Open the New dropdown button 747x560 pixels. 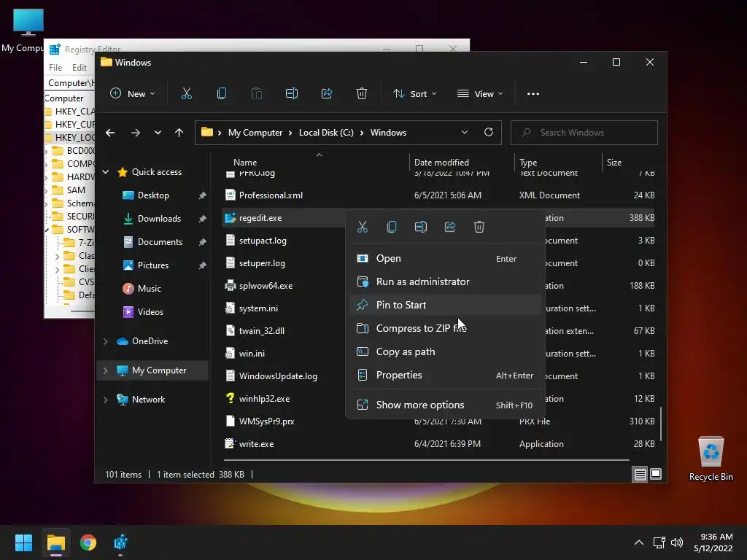133,94
